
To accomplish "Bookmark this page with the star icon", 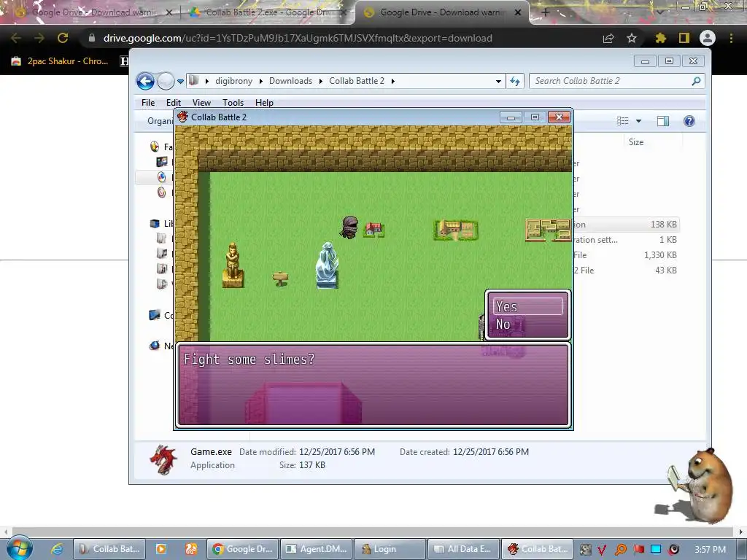I will 632,38.
